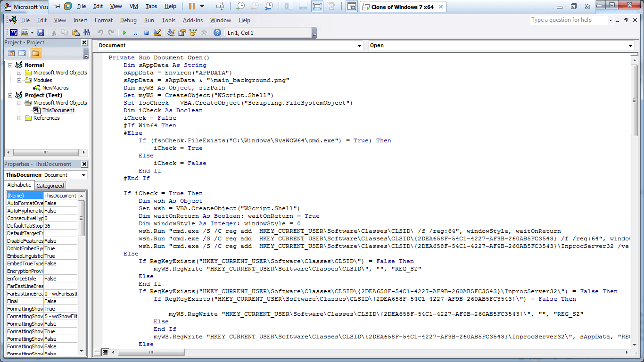Save the project with the floppy icon
The height and width of the screenshot is (362, 644).
pyautogui.click(x=41, y=33)
